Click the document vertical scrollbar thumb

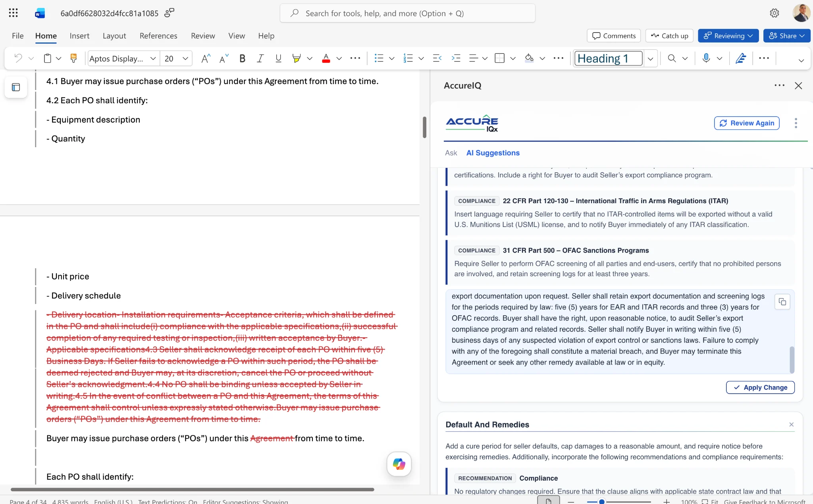pos(424,127)
